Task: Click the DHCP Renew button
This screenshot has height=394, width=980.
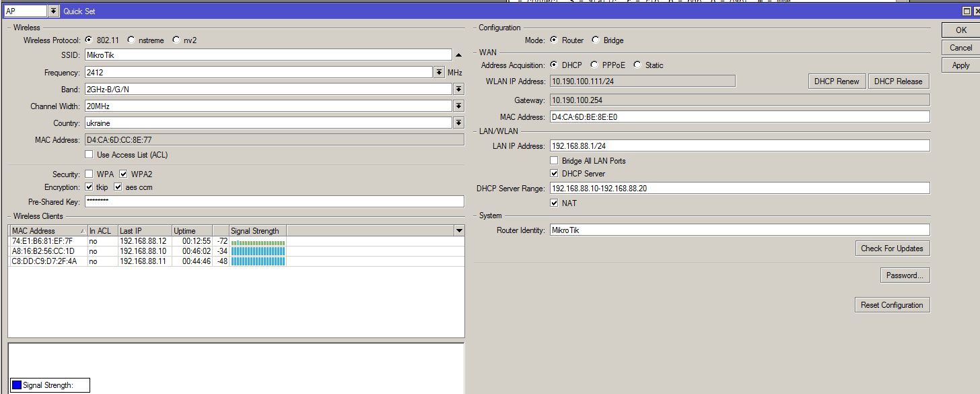Action: coord(837,81)
